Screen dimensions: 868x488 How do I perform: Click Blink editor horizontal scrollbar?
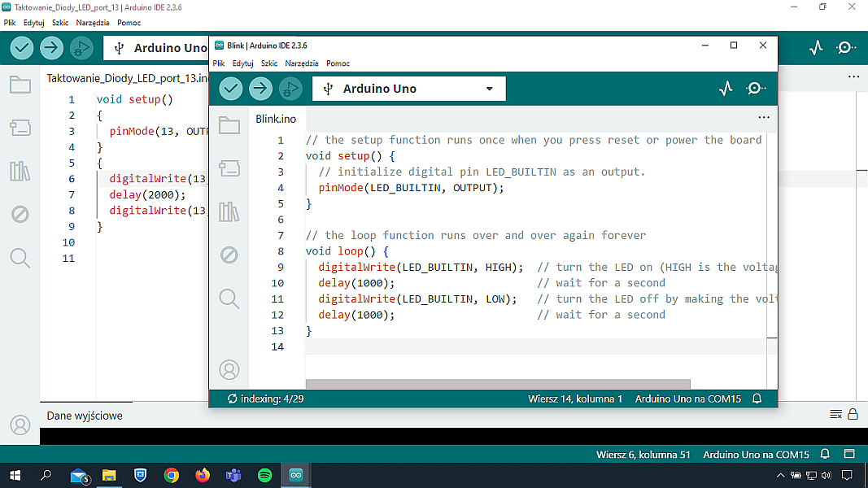(x=498, y=384)
